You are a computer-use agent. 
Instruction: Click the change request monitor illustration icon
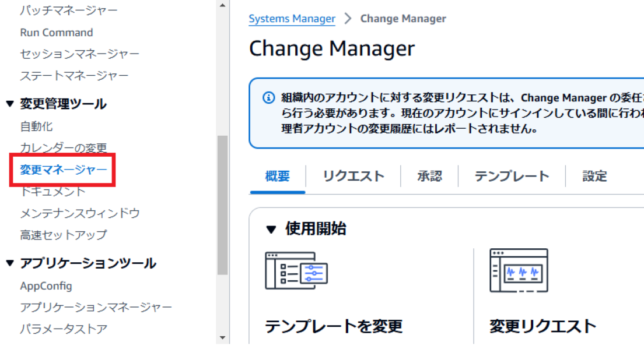coord(519,270)
